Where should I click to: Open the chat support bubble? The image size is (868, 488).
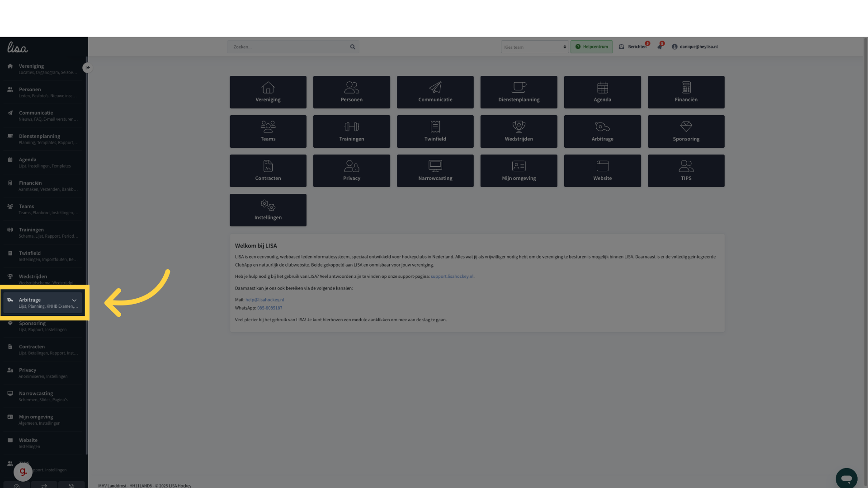point(846,478)
